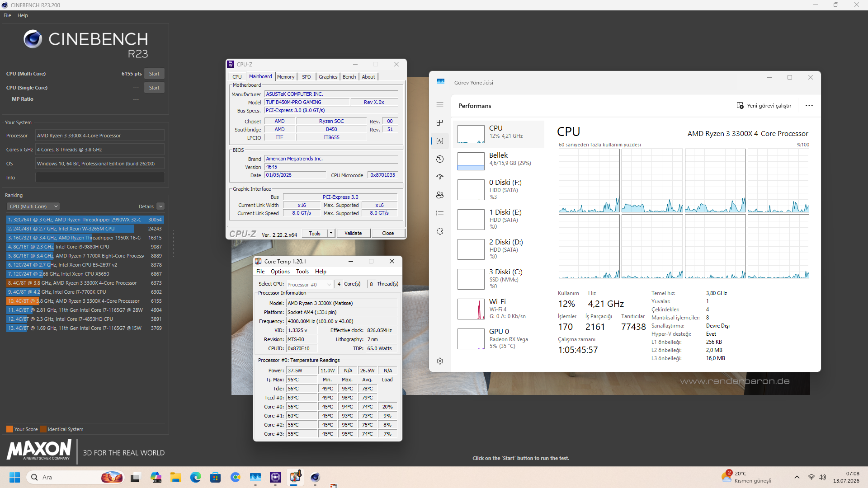The image size is (868, 488).
Task: Click the Validate button in CPU-Z
Action: [x=353, y=233]
